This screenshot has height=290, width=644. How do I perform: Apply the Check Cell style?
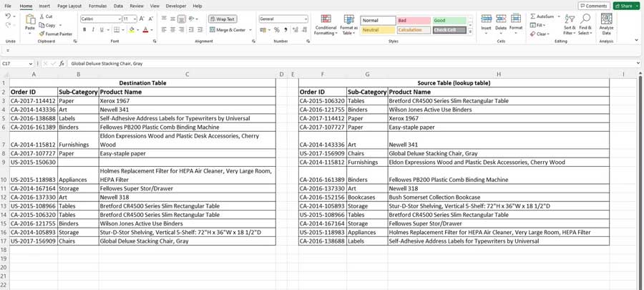(449, 30)
